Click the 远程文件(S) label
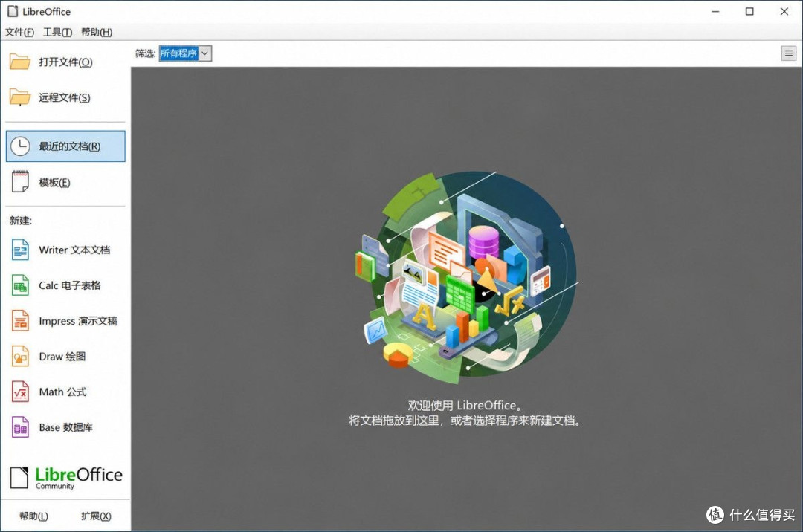 tap(65, 97)
